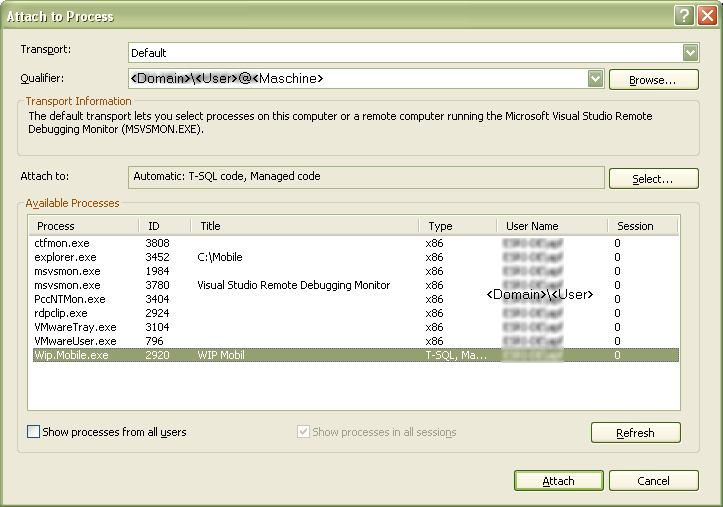Click the Refresh button
This screenshot has height=507, width=723.
(635, 432)
